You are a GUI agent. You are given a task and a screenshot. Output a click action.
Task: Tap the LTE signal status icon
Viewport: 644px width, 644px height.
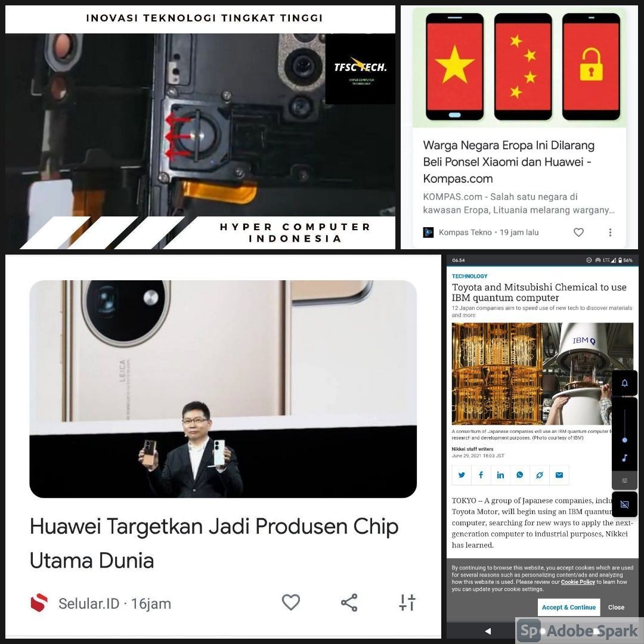609,261
